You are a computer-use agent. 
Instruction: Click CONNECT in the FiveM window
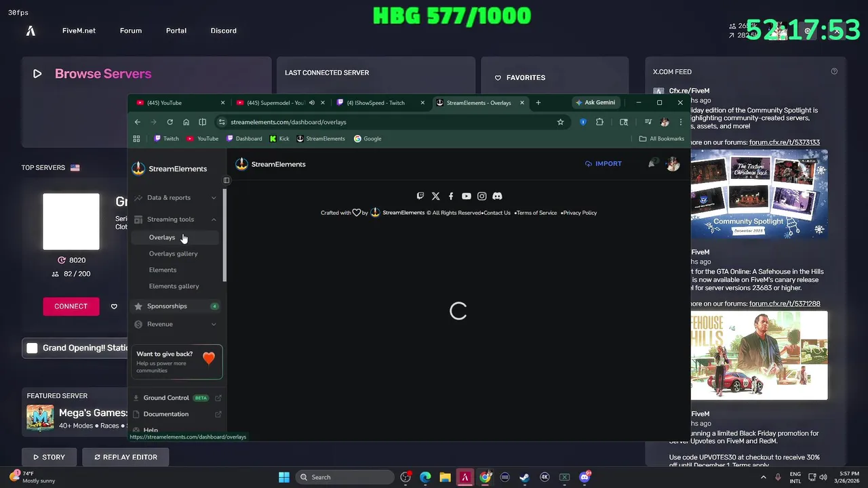click(x=71, y=306)
